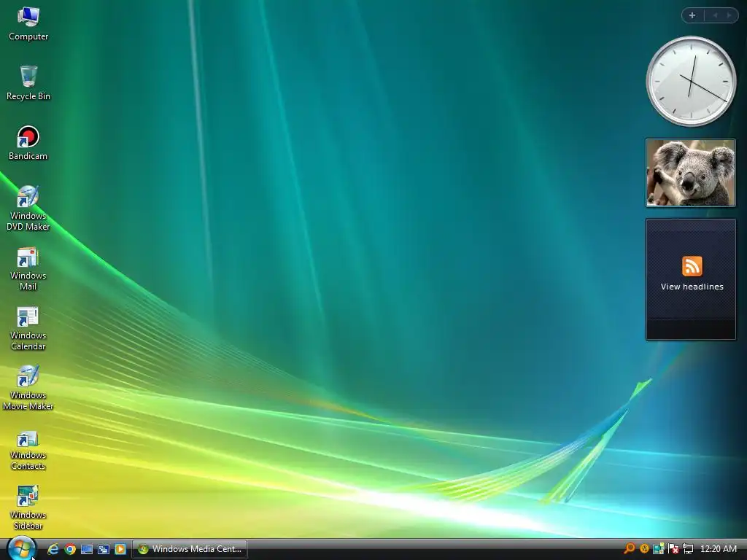Click the Windows Sidebar tray icon
747x560 pixels.
(659, 548)
